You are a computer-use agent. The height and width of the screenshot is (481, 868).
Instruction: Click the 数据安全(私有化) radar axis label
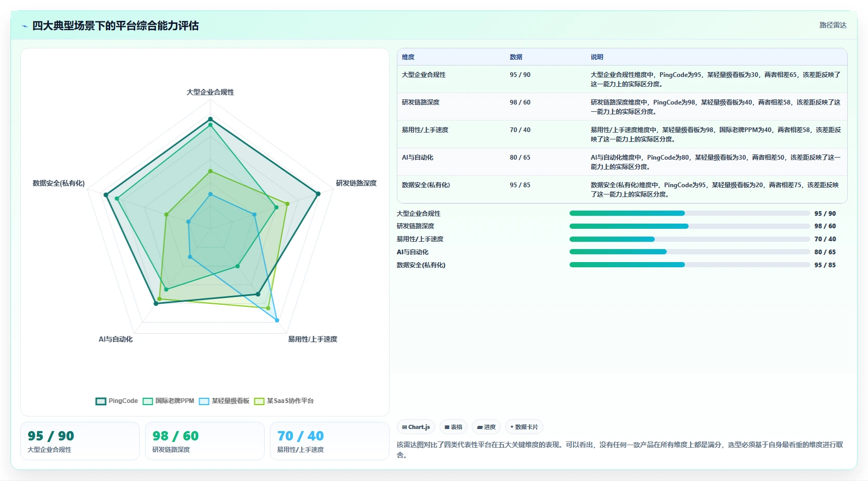(x=59, y=183)
